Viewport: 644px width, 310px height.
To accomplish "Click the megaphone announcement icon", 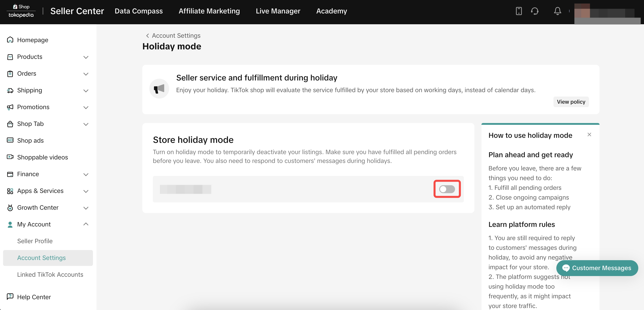I will pos(159,89).
